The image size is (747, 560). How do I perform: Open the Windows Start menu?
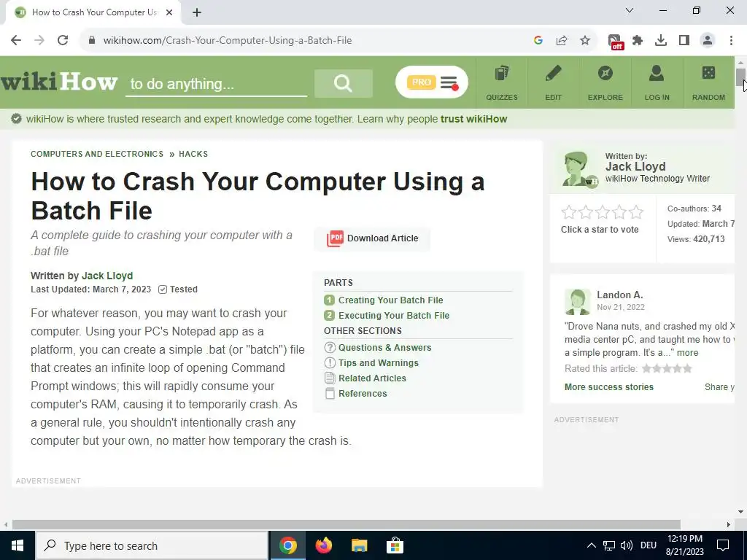(x=18, y=545)
